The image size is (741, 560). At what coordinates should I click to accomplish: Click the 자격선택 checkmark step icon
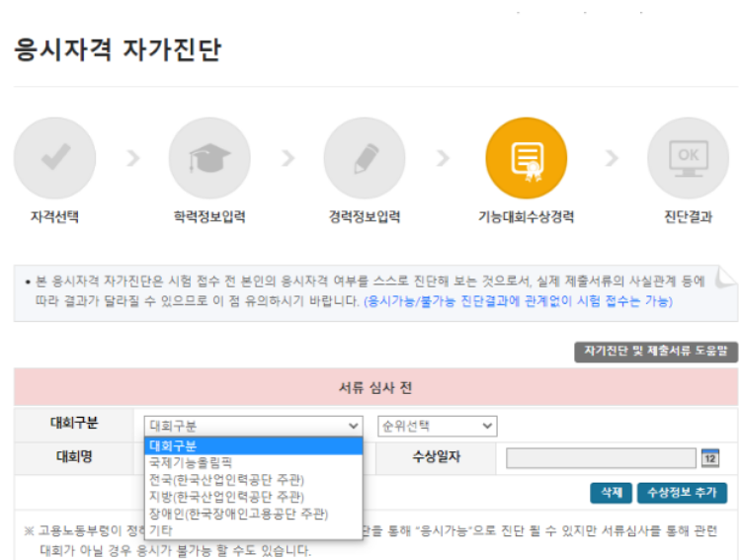pyautogui.click(x=54, y=158)
